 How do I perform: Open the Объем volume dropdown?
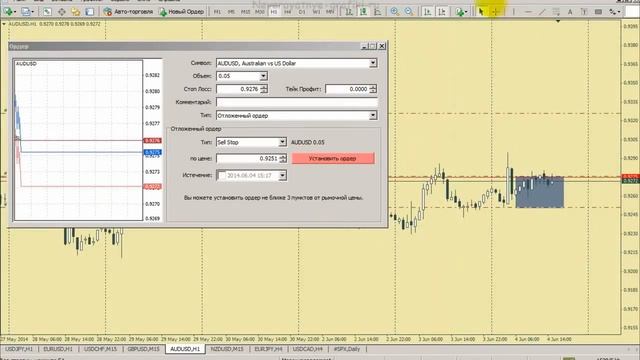(x=263, y=76)
